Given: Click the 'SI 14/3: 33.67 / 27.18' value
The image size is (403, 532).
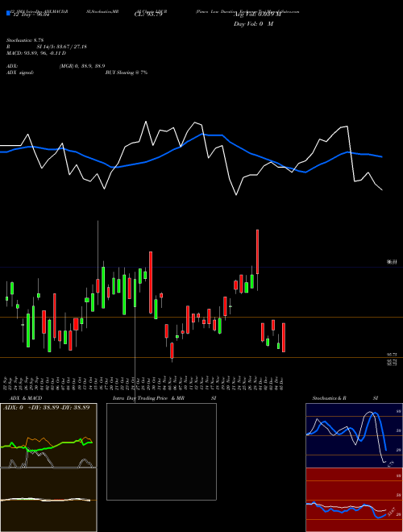Looking at the screenshot, I should pos(62,47).
